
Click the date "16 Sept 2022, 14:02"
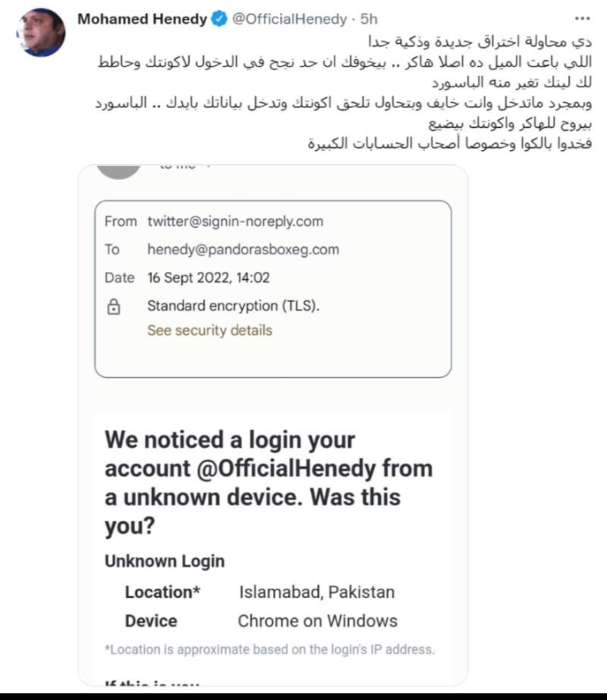208,278
